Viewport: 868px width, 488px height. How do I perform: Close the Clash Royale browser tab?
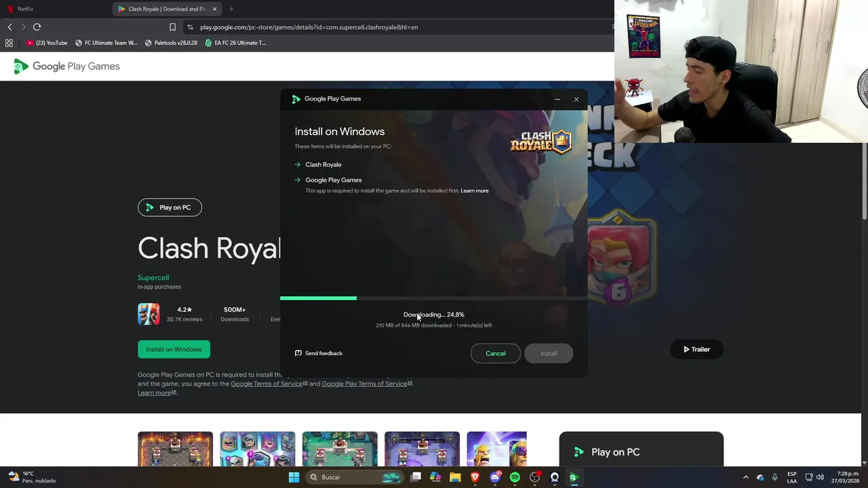pos(215,9)
